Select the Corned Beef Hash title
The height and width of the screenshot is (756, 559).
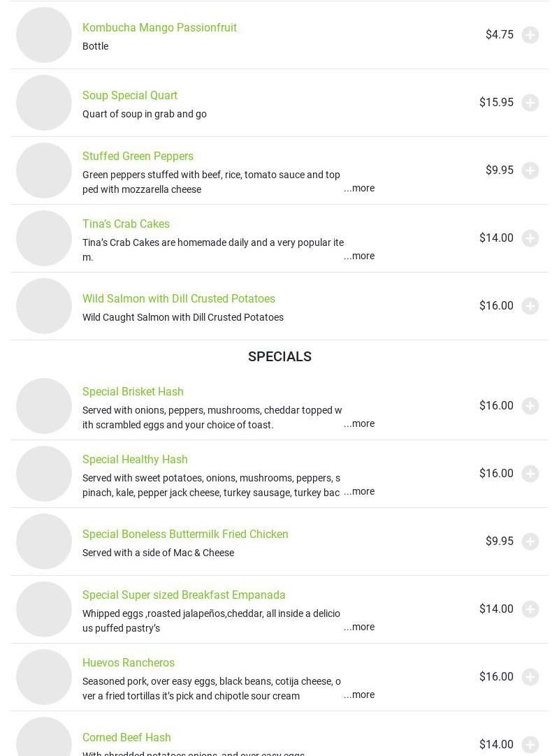pos(126,737)
